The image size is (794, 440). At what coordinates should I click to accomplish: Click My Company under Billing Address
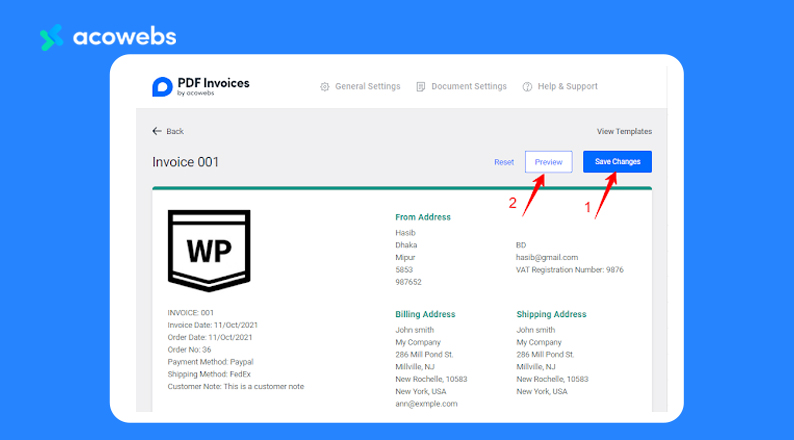tap(418, 342)
